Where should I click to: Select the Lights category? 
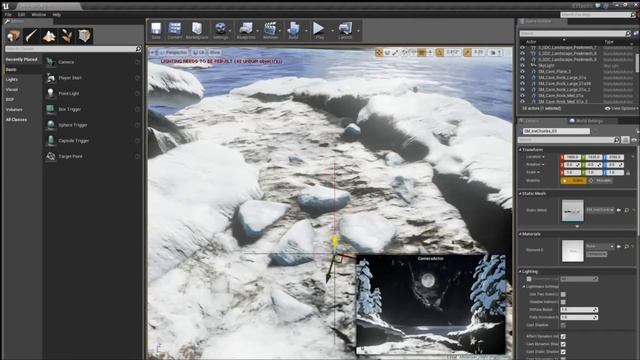[x=12, y=80]
